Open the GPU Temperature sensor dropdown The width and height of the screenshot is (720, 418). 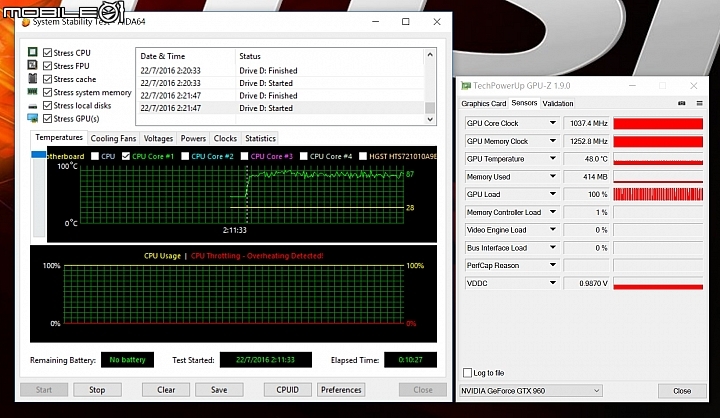pos(553,159)
